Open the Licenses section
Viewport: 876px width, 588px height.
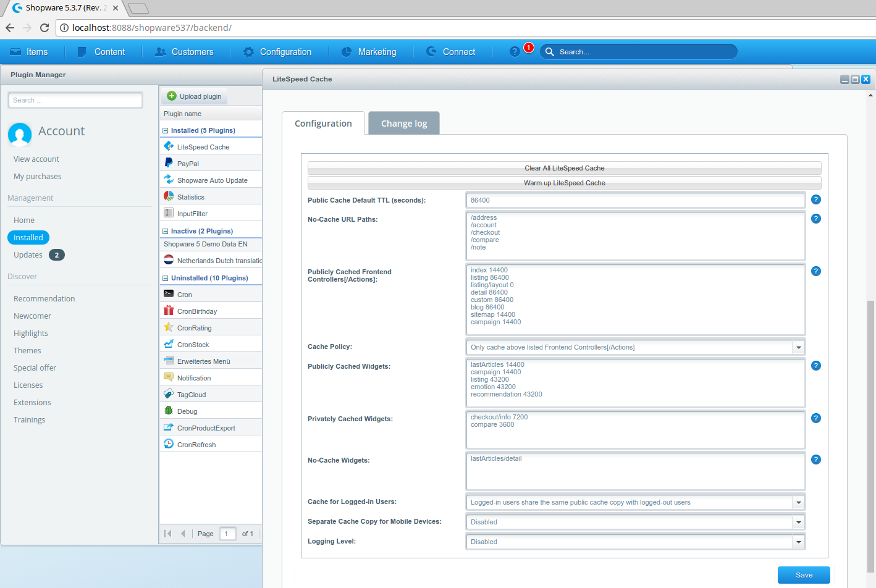(28, 385)
